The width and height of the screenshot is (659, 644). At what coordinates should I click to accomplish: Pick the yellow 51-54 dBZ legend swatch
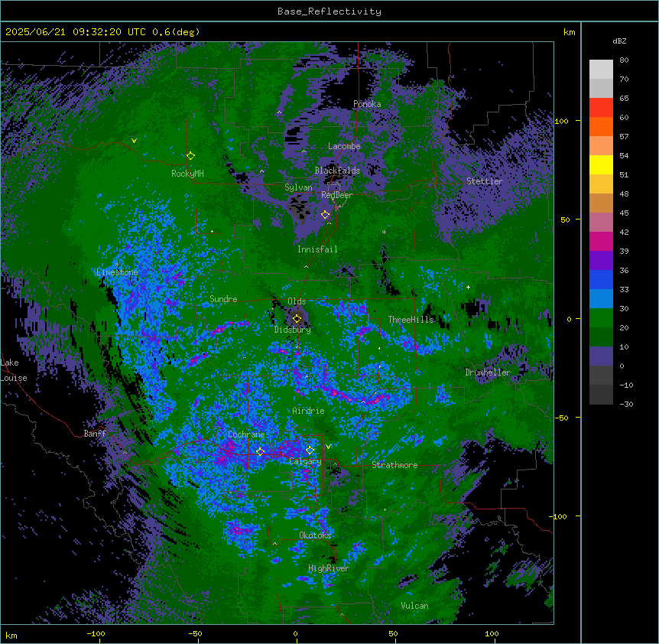pos(601,165)
